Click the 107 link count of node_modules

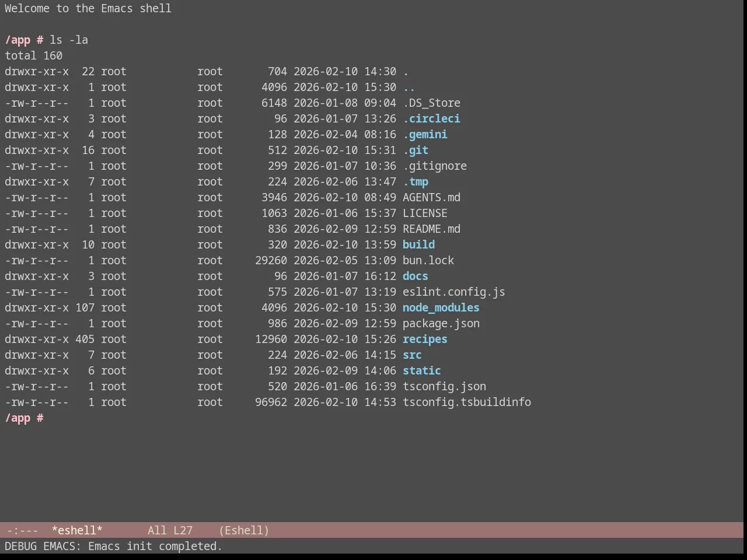point(85,307)
